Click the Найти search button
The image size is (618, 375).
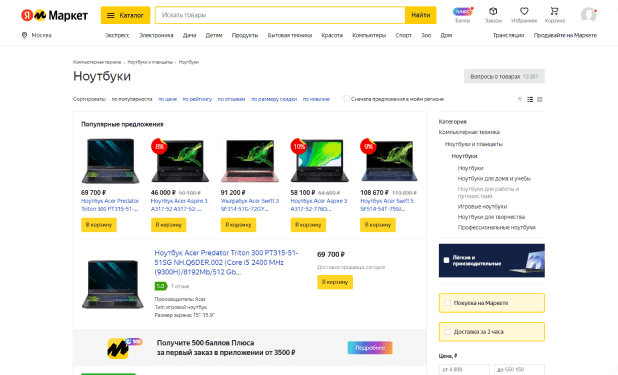(421, 15)
